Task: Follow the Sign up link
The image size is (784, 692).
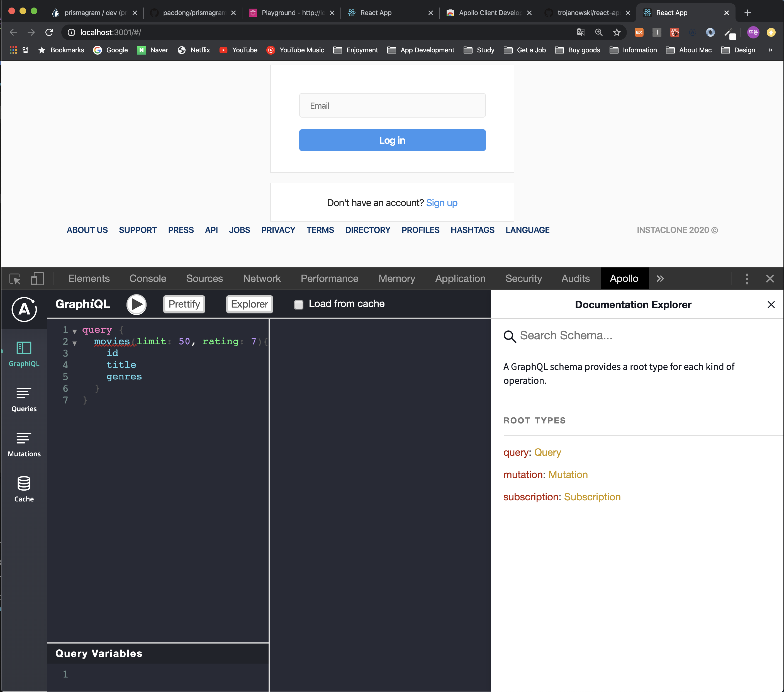Action: [x=442, y=203]
